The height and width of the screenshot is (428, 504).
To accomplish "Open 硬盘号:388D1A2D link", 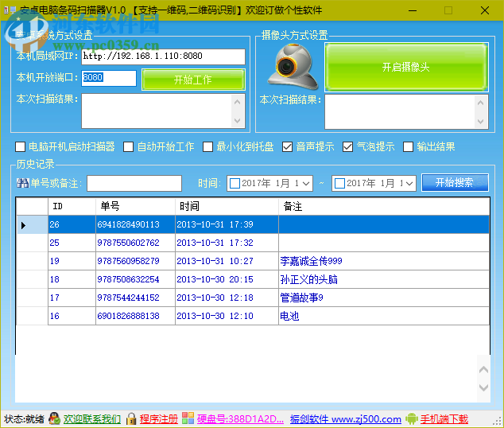I will pyautogui.click(x=240, y=419).
